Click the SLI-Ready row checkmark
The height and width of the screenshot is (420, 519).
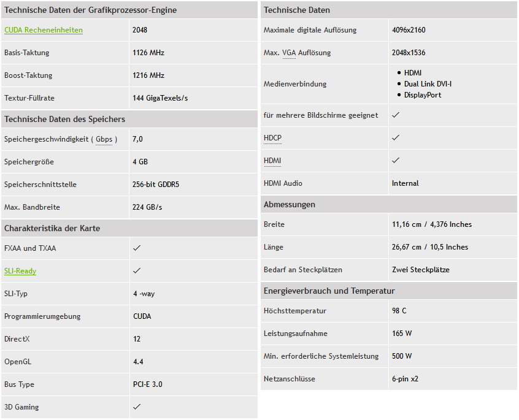pyautogui.click(x=137, y=270)
